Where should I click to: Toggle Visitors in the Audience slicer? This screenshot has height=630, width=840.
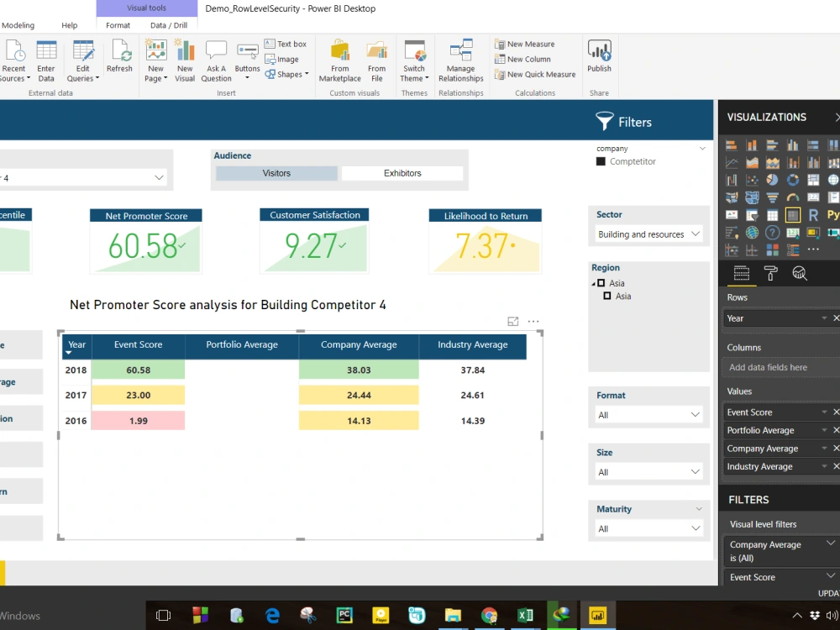click(276, 172)
